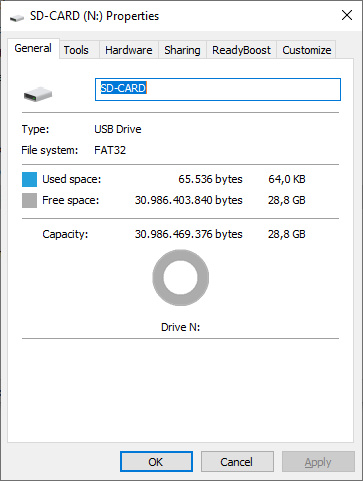Click the Cancel button

pyautogui.click(x=237, y=462)
